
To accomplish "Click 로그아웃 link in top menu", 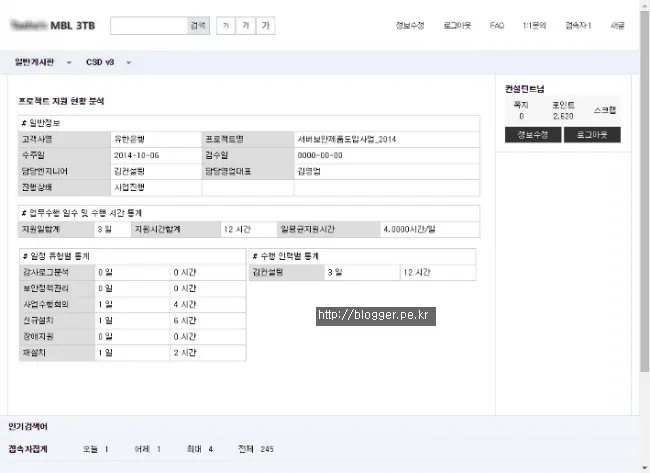I will [457, 26].
